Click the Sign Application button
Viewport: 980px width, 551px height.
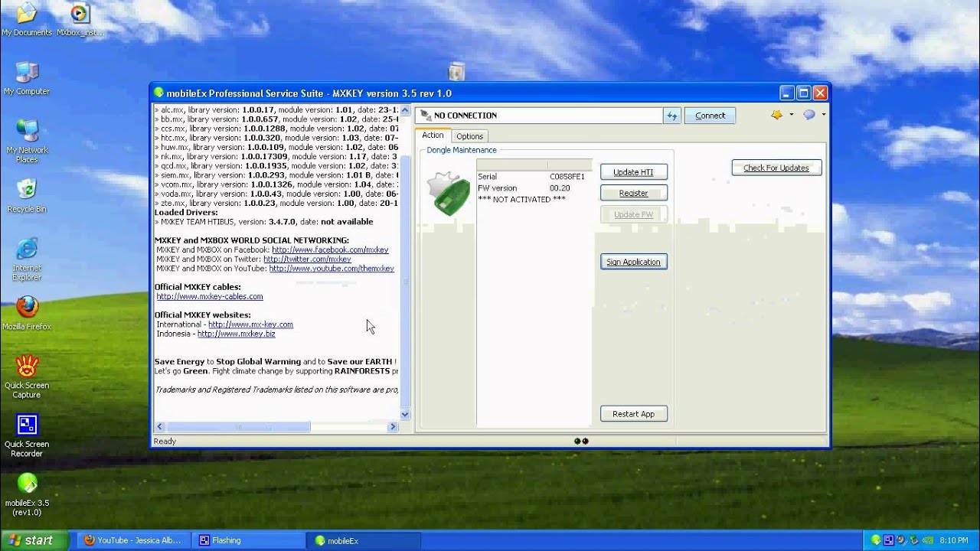tap(633, 262)
